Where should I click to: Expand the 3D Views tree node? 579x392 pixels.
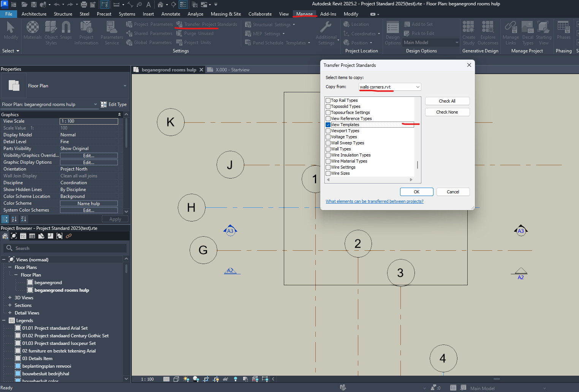10,298
